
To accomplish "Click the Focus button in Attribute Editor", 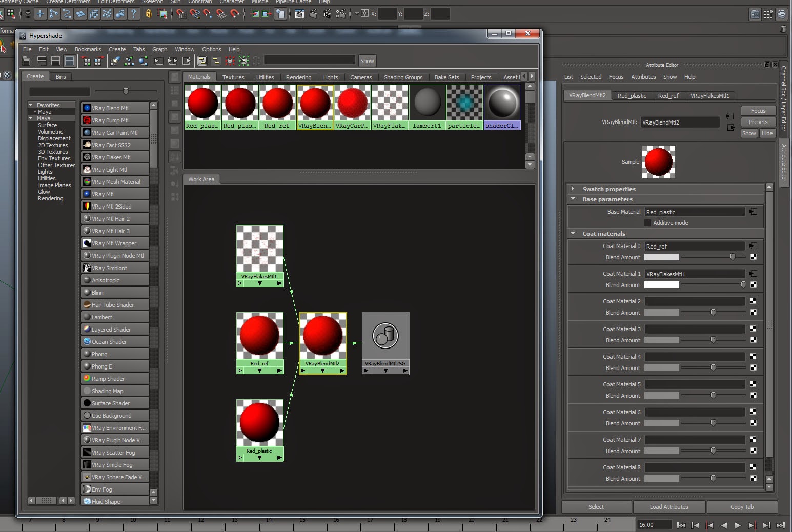I will 758,111.
